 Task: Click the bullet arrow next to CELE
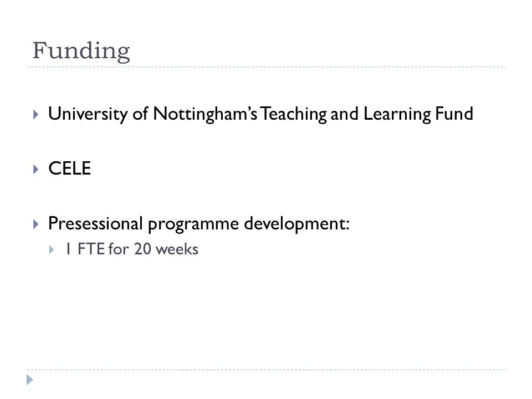pos(36,170)
